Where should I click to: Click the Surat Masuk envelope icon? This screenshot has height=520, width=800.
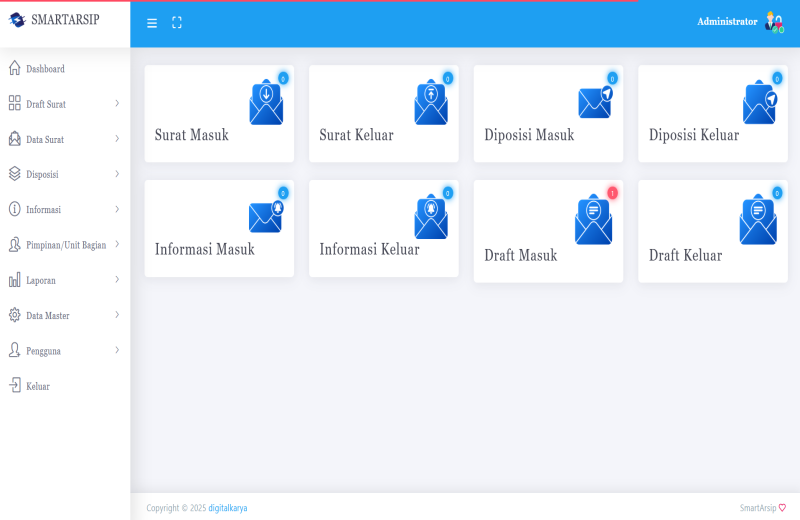(x=266, y=103)
